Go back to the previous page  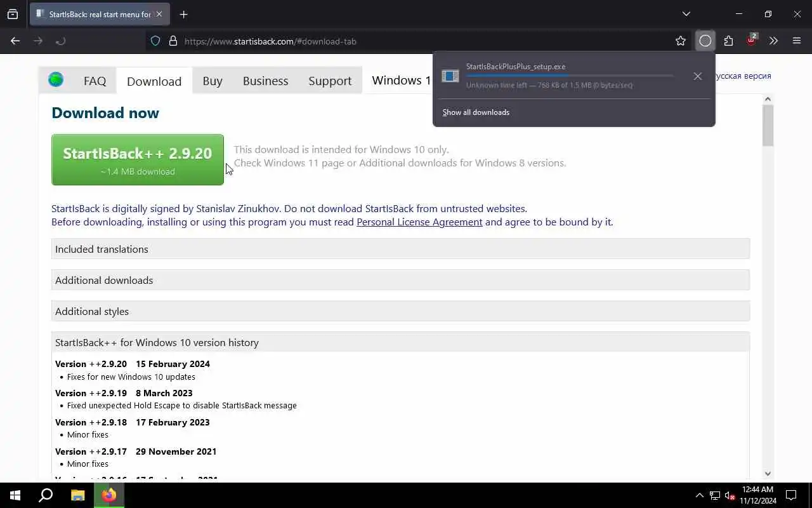15,41
